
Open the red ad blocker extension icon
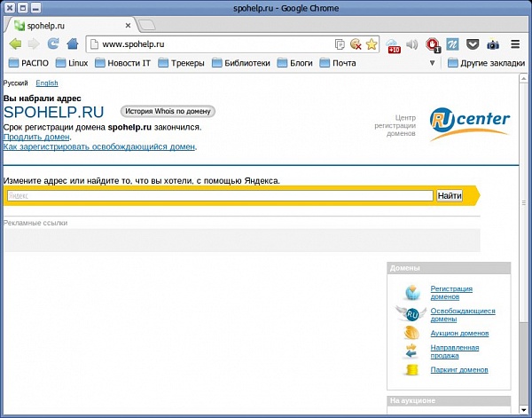(433, 45)
